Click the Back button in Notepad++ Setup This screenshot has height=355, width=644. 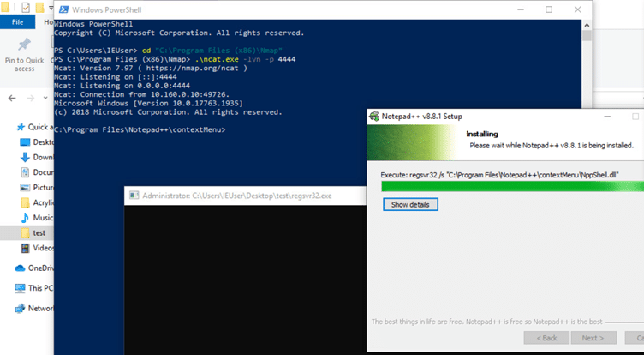pos(546,338)
